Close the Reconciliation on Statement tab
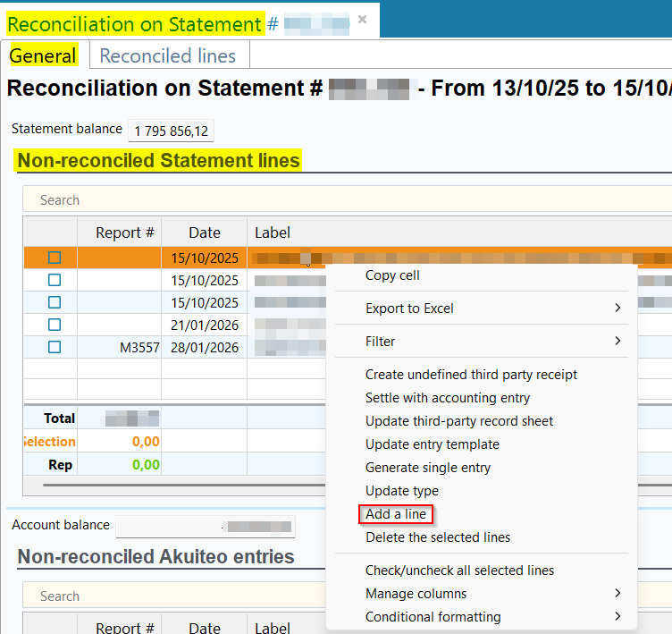 coord(362,19)
